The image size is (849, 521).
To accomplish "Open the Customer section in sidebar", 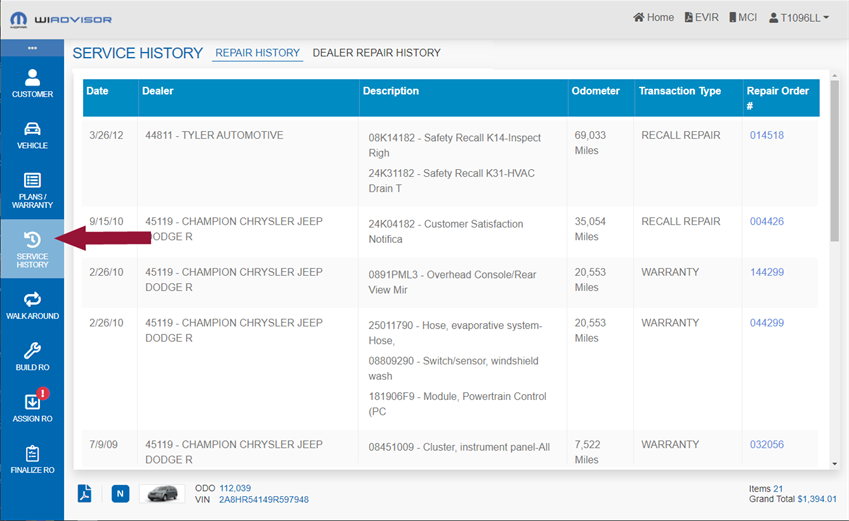I will click(32, 83).
